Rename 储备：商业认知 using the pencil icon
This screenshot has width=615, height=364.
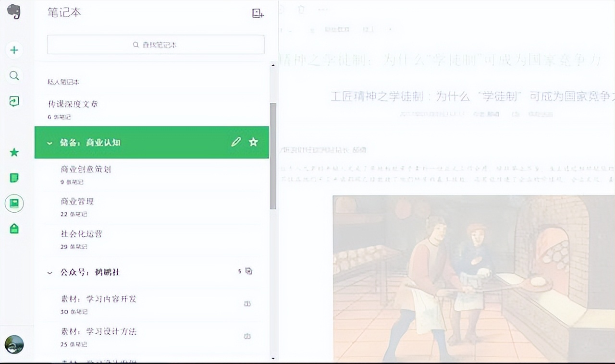(x=235, y=142)
